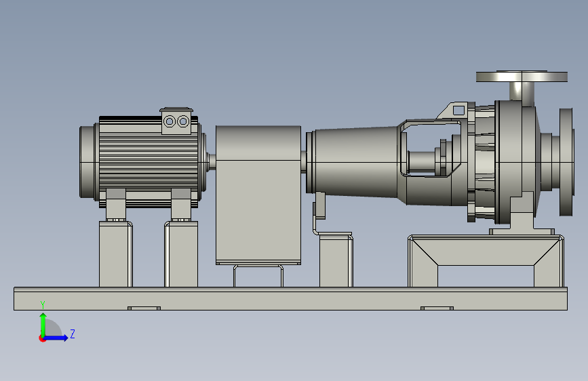This screenshot has width=588, height=381.
Task: Select the pump shaft inside the frame window
Action: coord(421,162)
